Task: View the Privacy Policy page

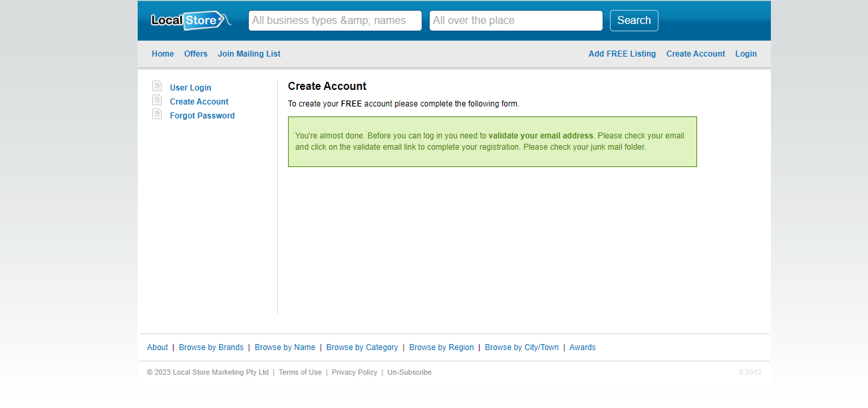Action: 354,373
